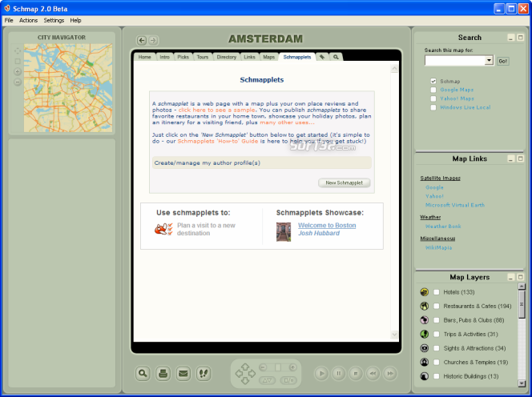This screenshot has width=532, height=397.
Task: Click the Map Layers scrollbar down arrow
Action: pyautogui.click(x=522, y=383)
